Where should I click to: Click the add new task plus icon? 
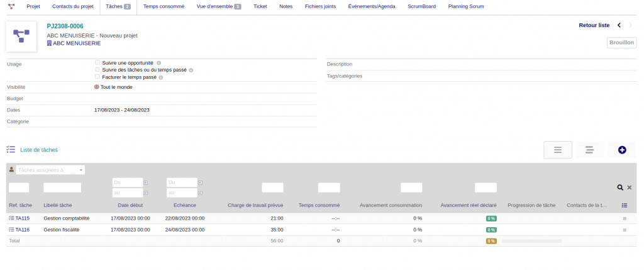click(622, 150)
